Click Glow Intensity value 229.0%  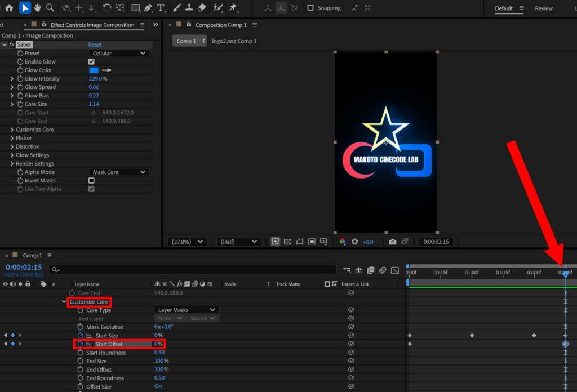pyautogui.click(x=97, y=79)
